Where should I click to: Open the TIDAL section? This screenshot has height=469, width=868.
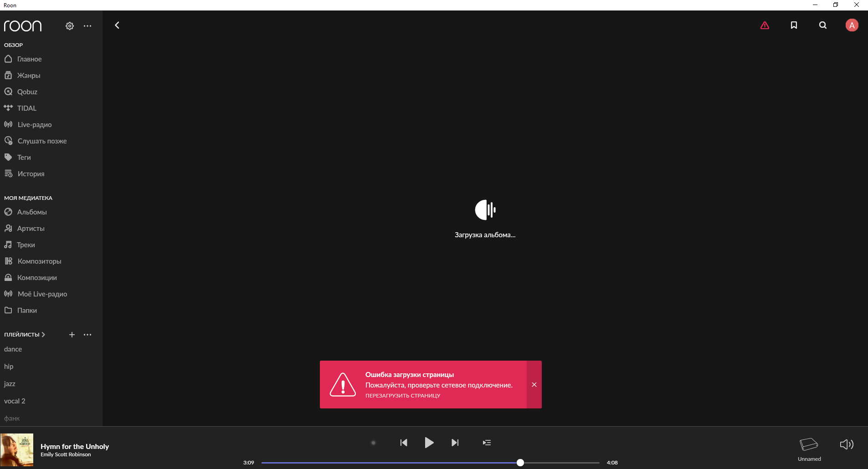click(26, 108)
